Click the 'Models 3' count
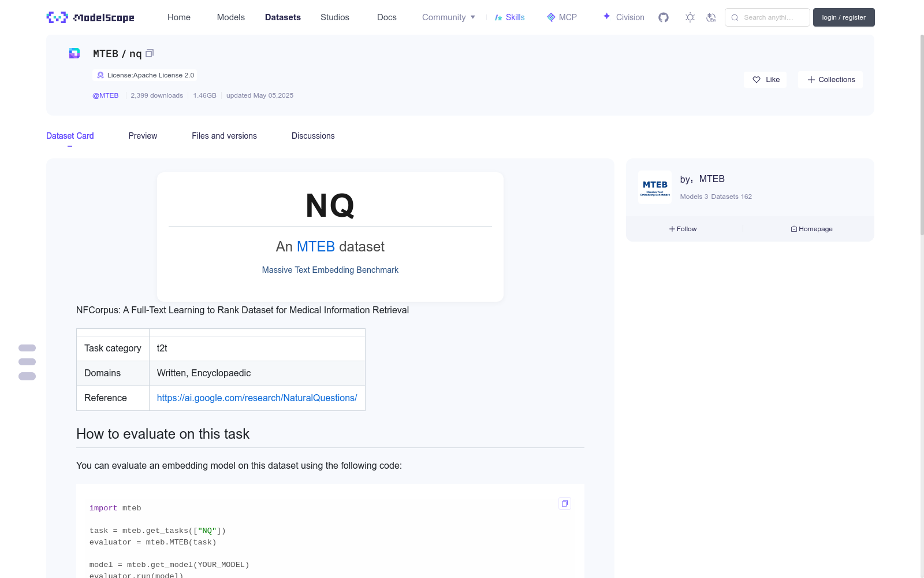 [694, 197]
